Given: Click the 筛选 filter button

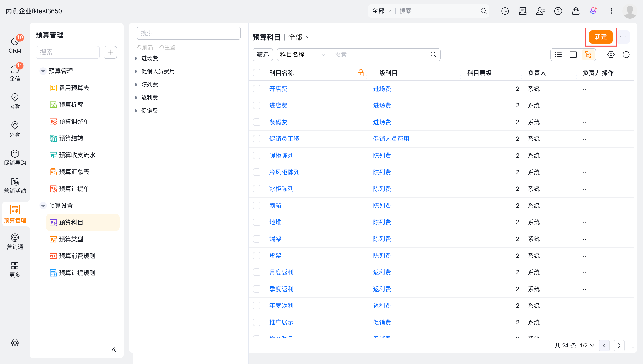Looking at the screenshot, I should (x=263, y=55).
